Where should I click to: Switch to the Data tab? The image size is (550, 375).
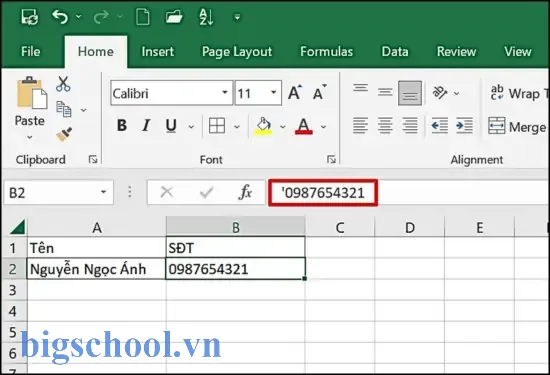tap(395, 52)
